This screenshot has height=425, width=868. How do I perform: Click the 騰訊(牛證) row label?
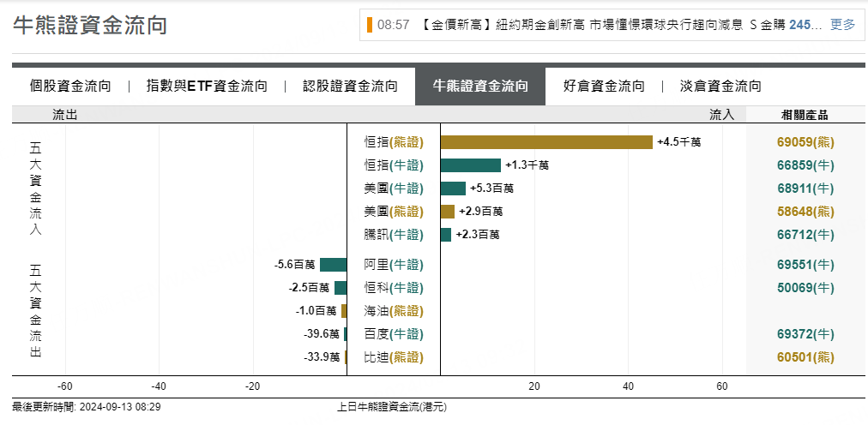393,235
